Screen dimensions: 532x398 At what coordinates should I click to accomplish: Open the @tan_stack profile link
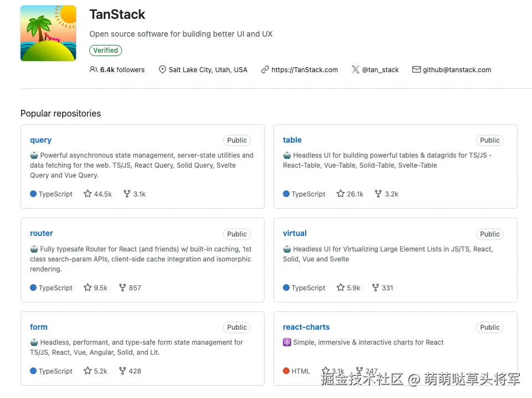pyautogui.click(x=381, y=70)
